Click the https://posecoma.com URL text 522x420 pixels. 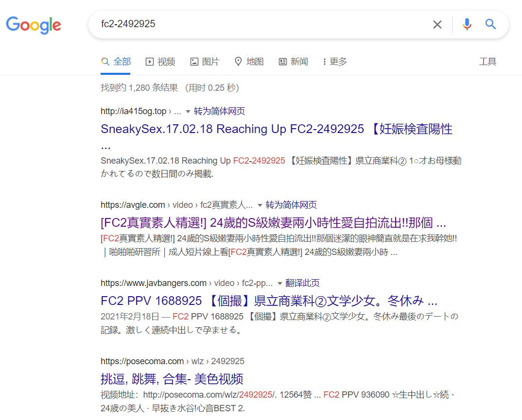pyautogui.click(x=142, y=361)
